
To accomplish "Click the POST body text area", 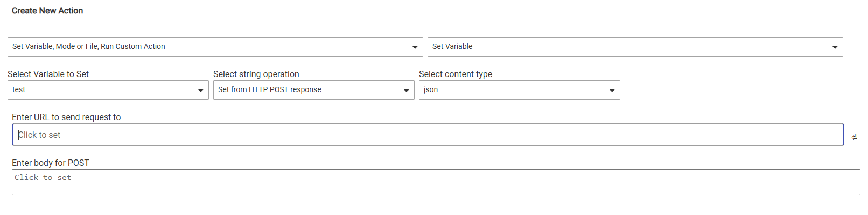I will tap(436, 182).
